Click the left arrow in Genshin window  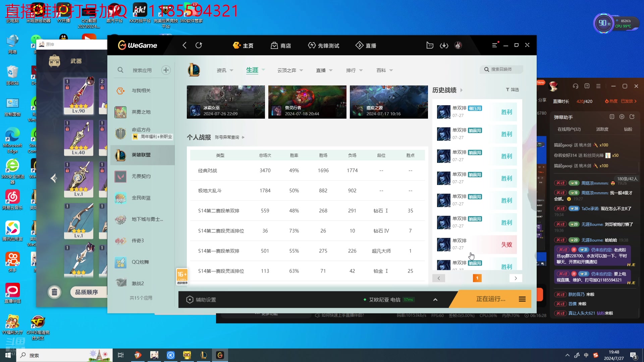tap(54, 178)
